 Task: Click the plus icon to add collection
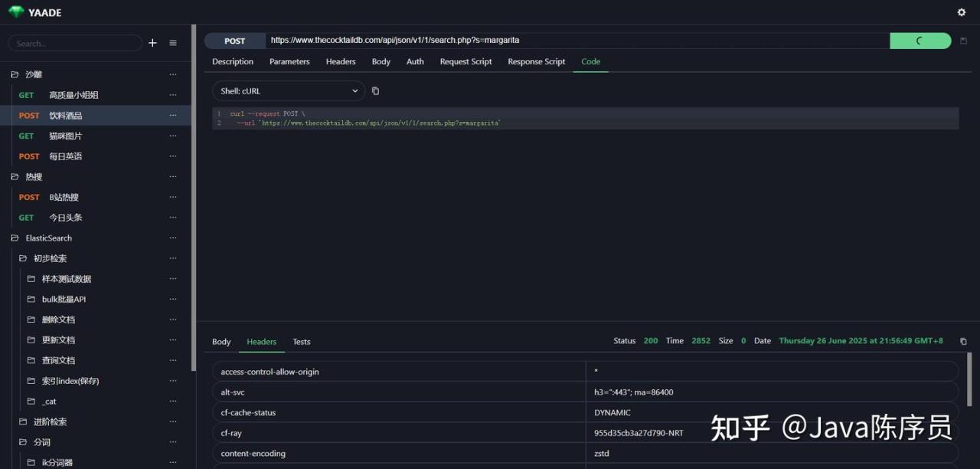click(x=152, y=43)
